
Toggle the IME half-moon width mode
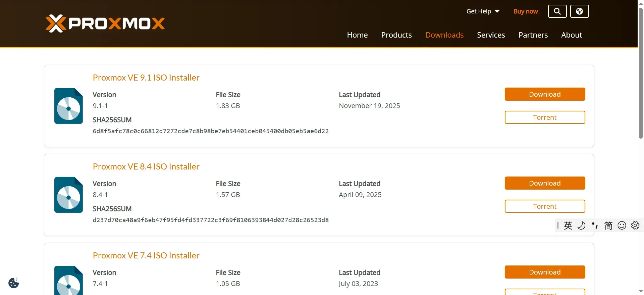click(x=581, y=226)
